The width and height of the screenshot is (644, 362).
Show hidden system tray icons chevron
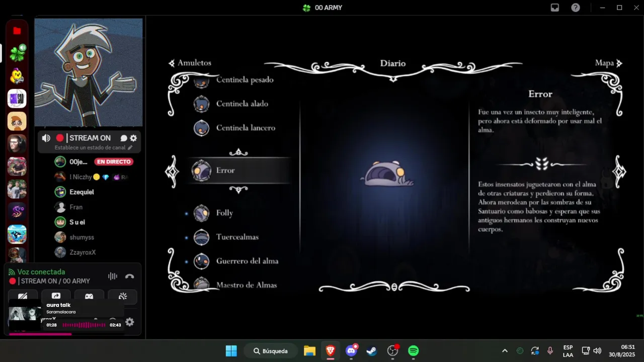[505, 351]
